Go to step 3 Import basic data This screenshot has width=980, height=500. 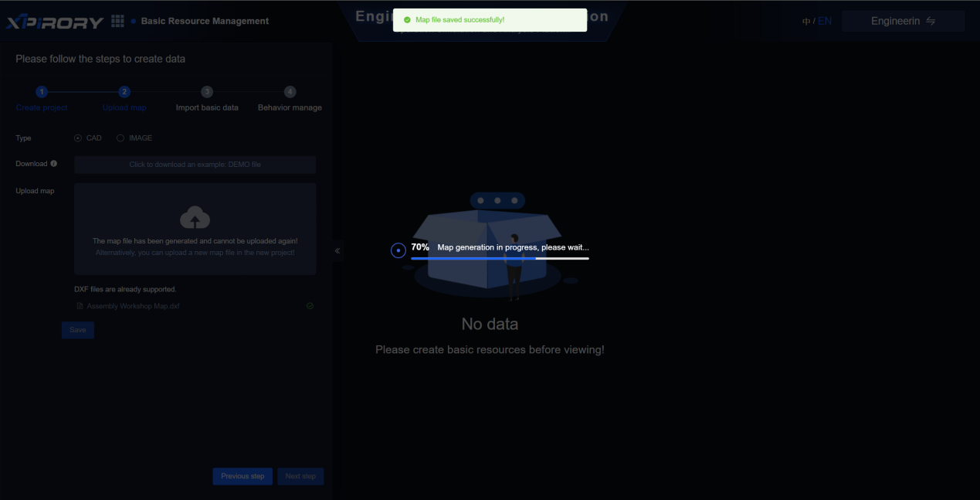pos(207,92)
